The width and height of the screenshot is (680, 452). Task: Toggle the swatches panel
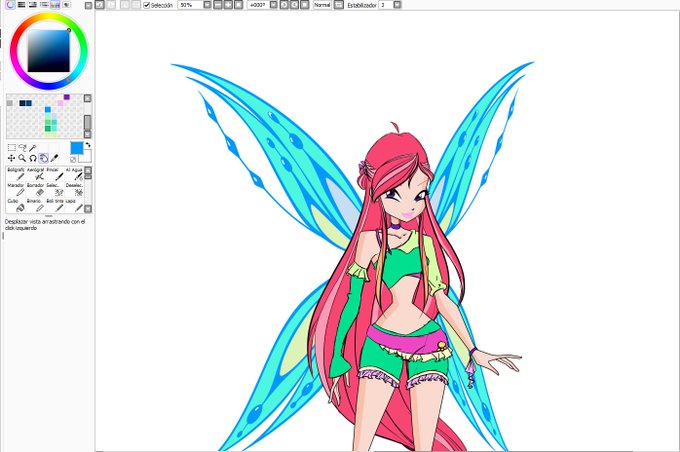click(x=55, y=5)
